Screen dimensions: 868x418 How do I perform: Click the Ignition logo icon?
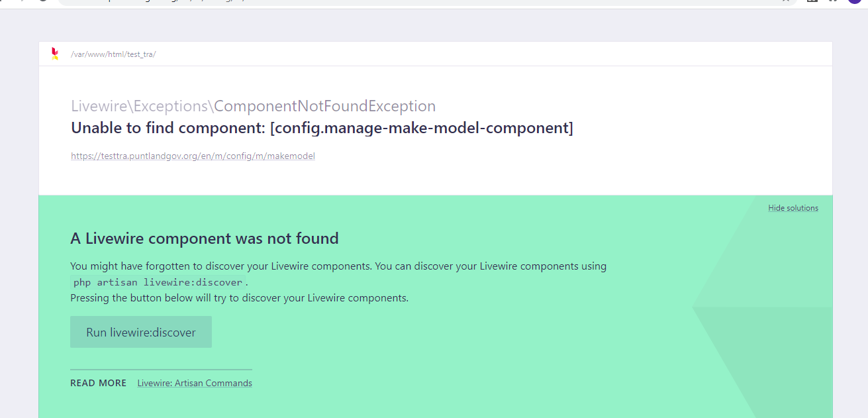(55, 54)
